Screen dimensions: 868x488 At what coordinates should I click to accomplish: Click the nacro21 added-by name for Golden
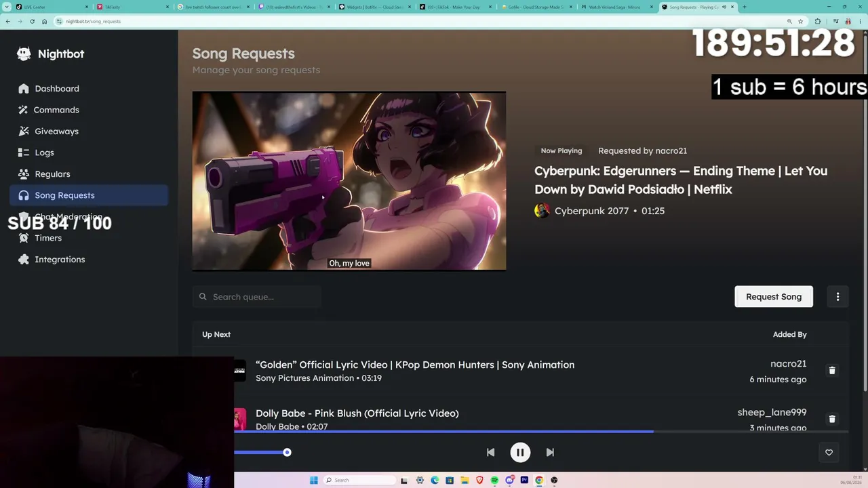[788, 364]
